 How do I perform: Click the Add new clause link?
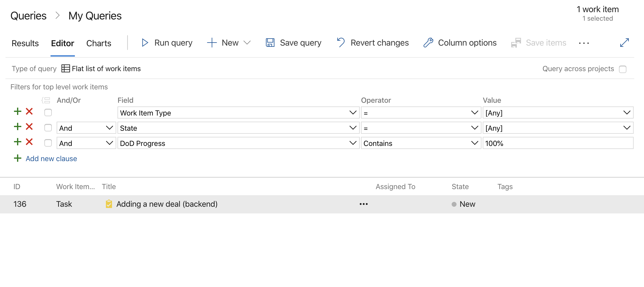[x=51, y=158]
